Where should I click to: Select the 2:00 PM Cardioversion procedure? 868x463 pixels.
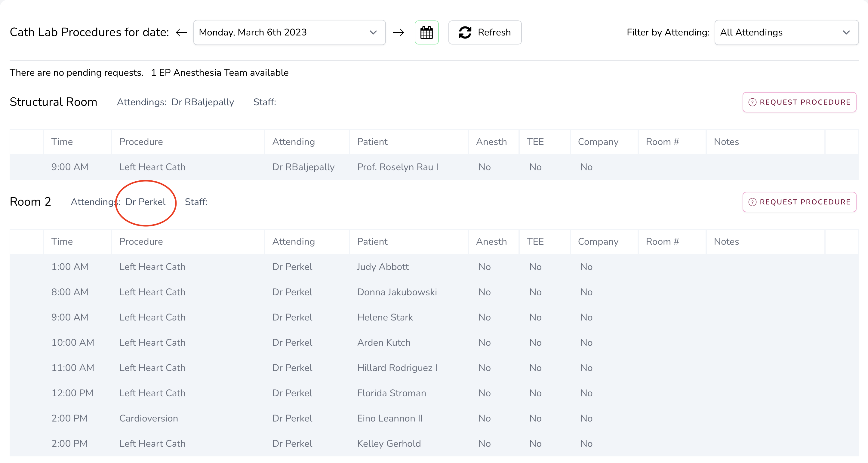[148, 418]
